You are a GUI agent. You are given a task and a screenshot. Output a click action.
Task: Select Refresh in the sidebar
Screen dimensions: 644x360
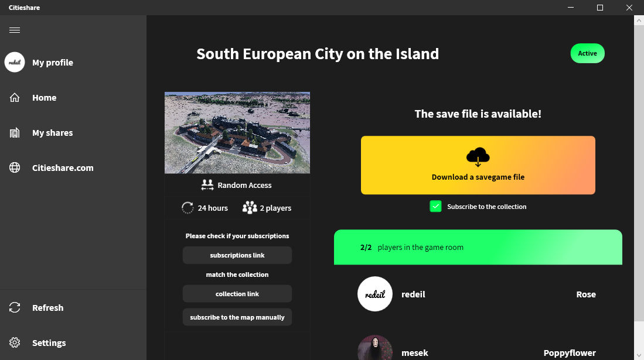click(73, 307)
